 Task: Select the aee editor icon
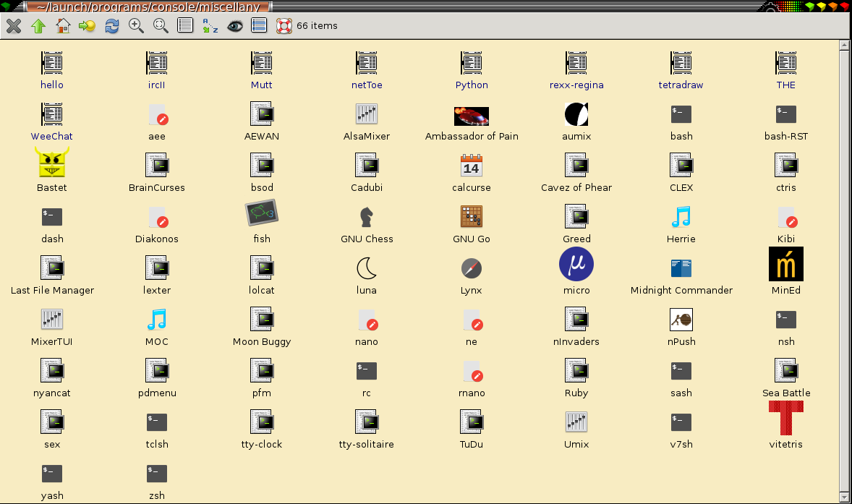[x=158, y=115]
